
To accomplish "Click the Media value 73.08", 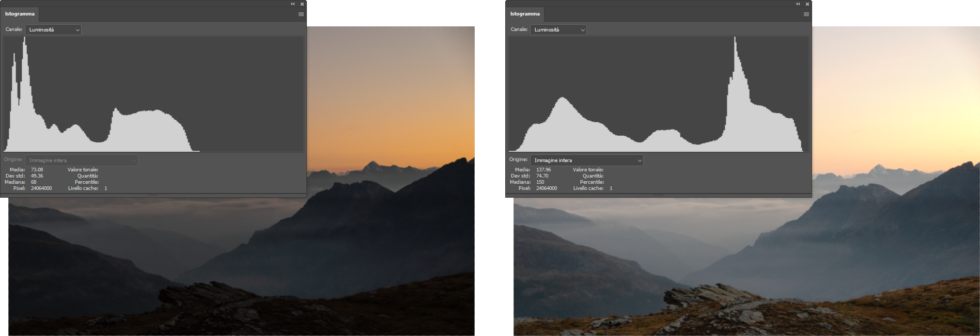I will [37, 170].
